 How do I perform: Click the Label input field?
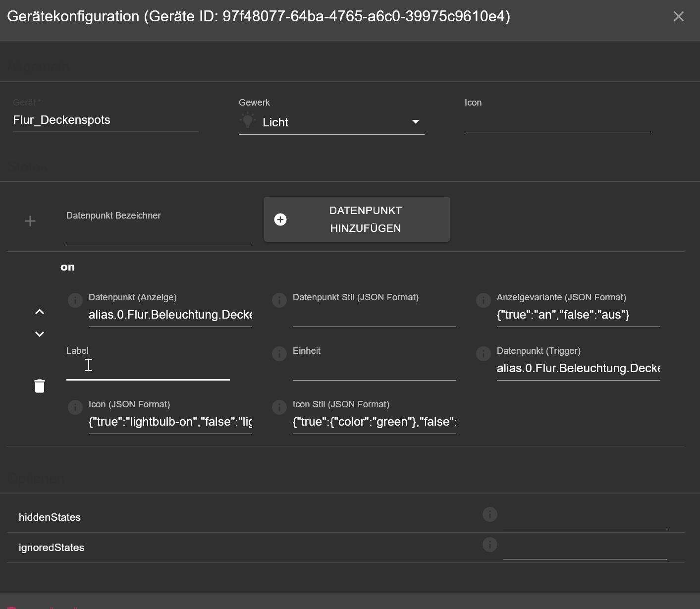pos(148,369)
